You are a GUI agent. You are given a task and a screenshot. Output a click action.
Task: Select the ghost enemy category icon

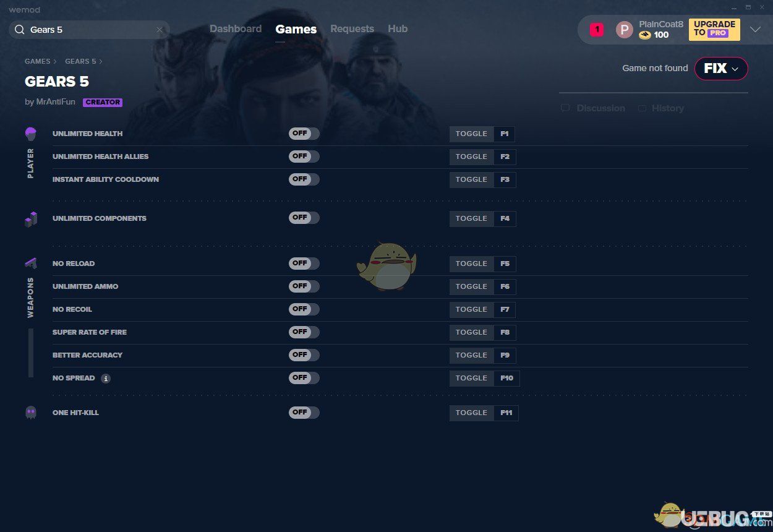31,413
